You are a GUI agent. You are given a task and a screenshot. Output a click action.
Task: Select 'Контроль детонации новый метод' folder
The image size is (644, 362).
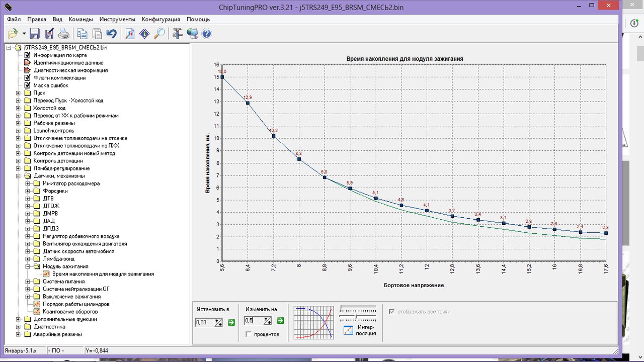click(74, 153)
